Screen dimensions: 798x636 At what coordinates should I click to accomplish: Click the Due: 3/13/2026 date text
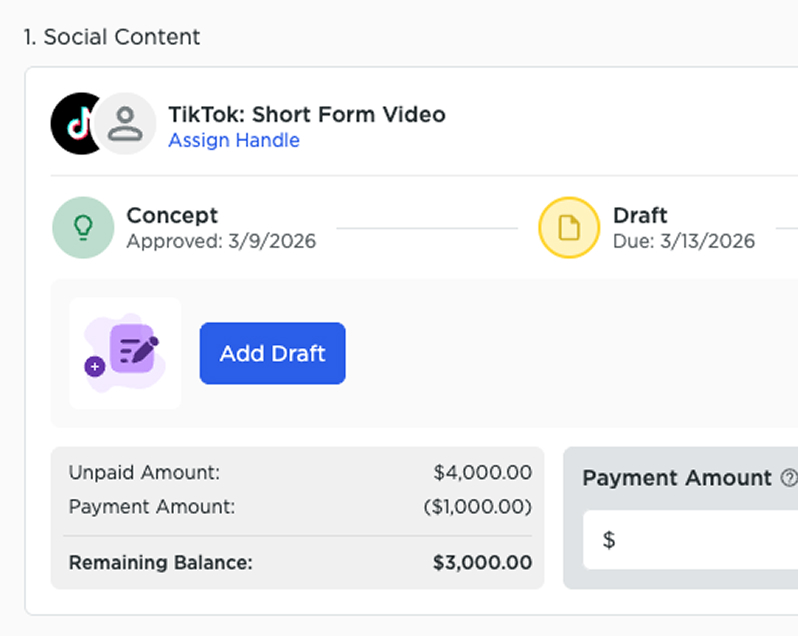click(x=684, y=241)
